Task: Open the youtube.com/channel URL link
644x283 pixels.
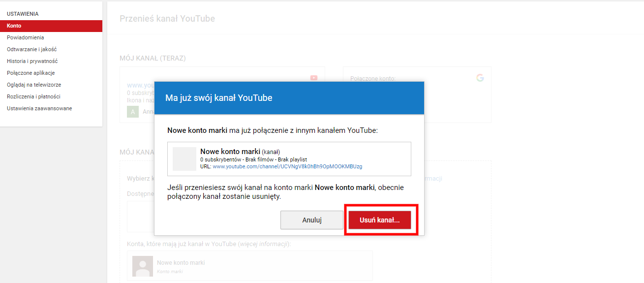Action: (x=287, y=167)
